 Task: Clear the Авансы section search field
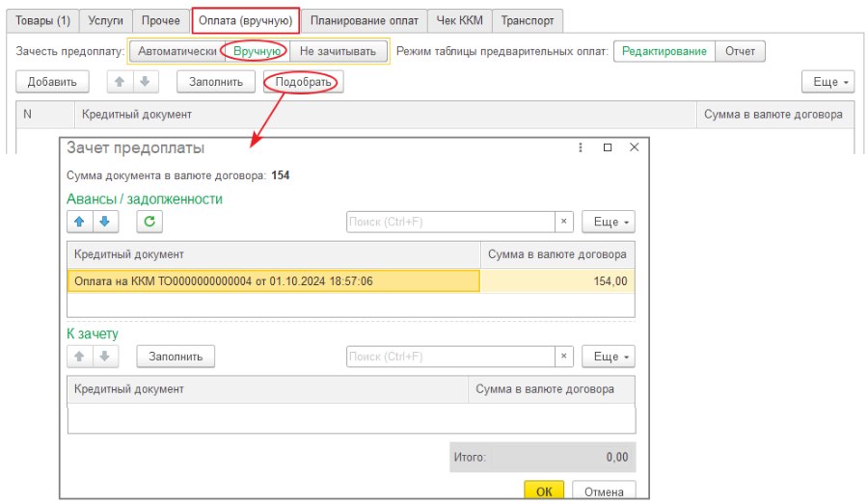tap(564, 222)
